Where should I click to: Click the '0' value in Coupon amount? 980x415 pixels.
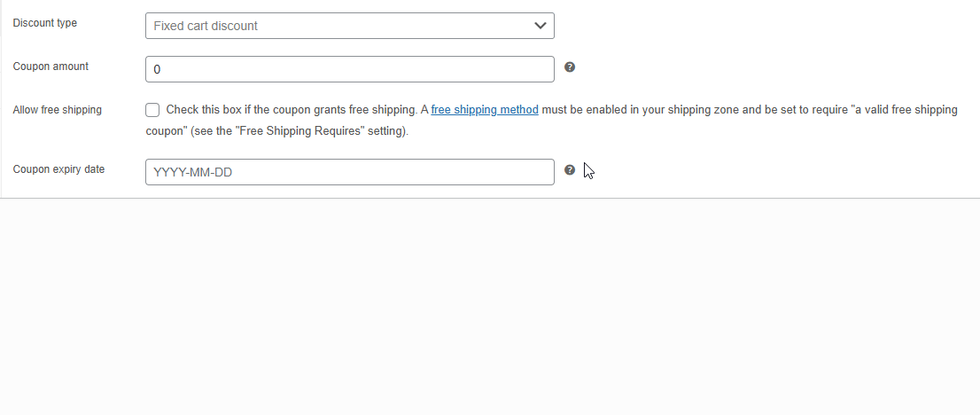pos(158,69)
